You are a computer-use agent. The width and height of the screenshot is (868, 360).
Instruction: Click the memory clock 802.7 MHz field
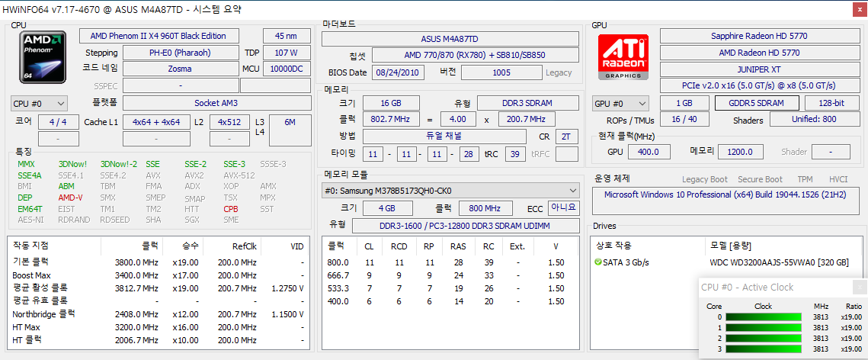pyautogui.click(x=392, y=119)
